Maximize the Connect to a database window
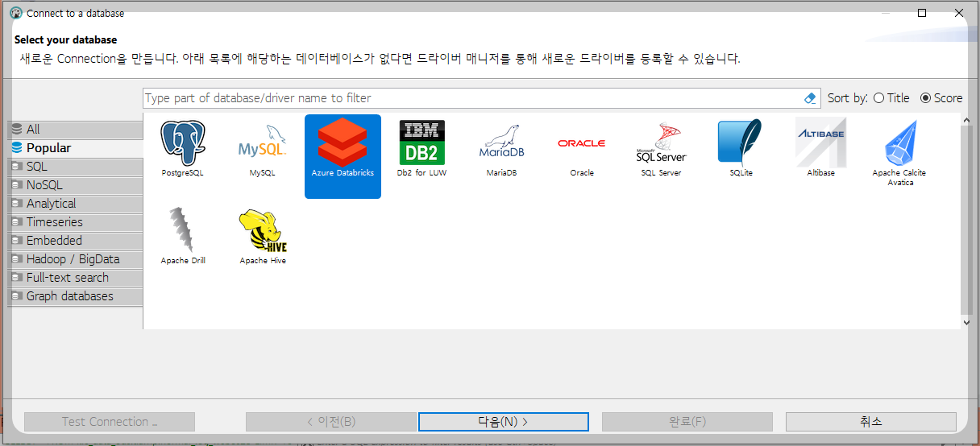980x446 pixels. [x=922, y=13]
